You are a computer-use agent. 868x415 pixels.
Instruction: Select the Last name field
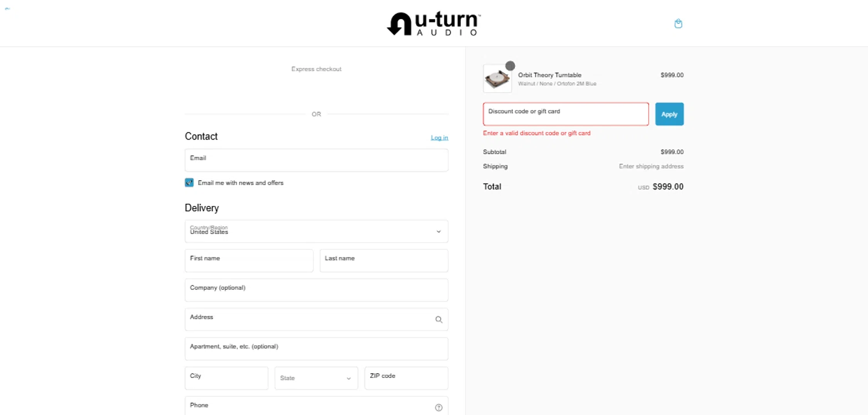[x=384, y=260]
